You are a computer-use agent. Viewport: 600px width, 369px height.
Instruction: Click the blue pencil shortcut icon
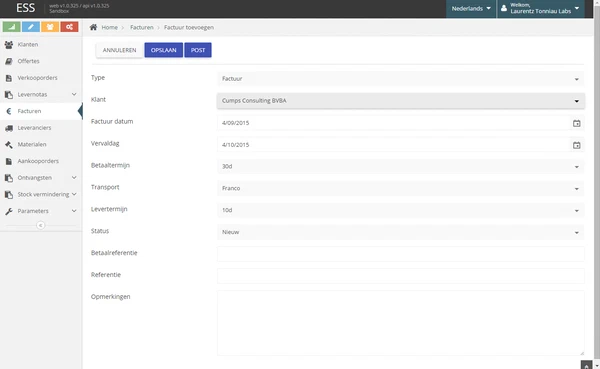31,27
